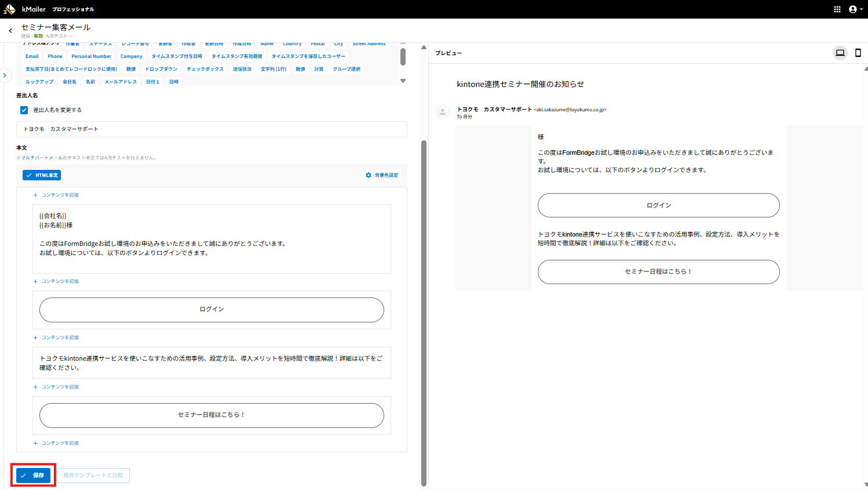This screenshot has width=868, height=490.
Task: Click the ログイン button in the preview
Action: click(658, 205)
